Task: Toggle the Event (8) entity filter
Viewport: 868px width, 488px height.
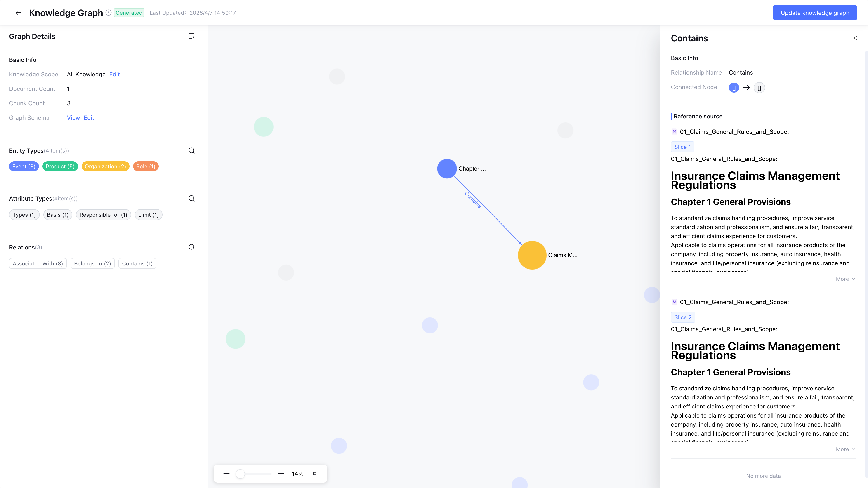Action: point(24,166)
